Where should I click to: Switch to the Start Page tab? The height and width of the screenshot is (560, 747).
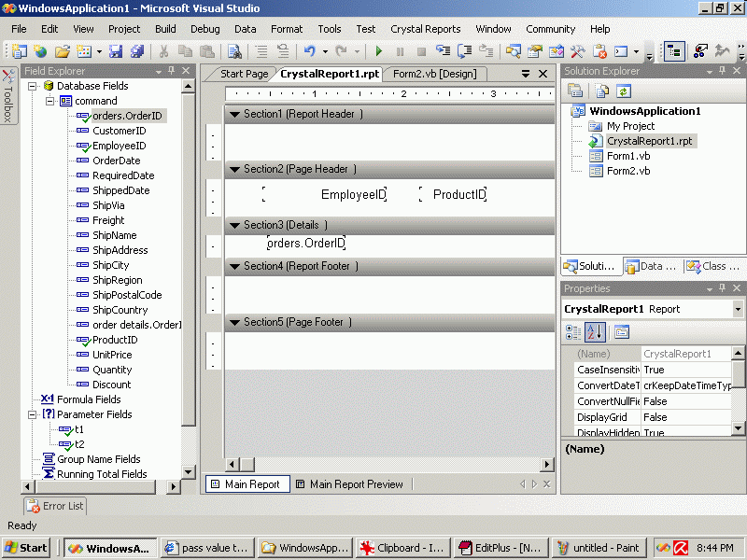[x=244, y=74]
